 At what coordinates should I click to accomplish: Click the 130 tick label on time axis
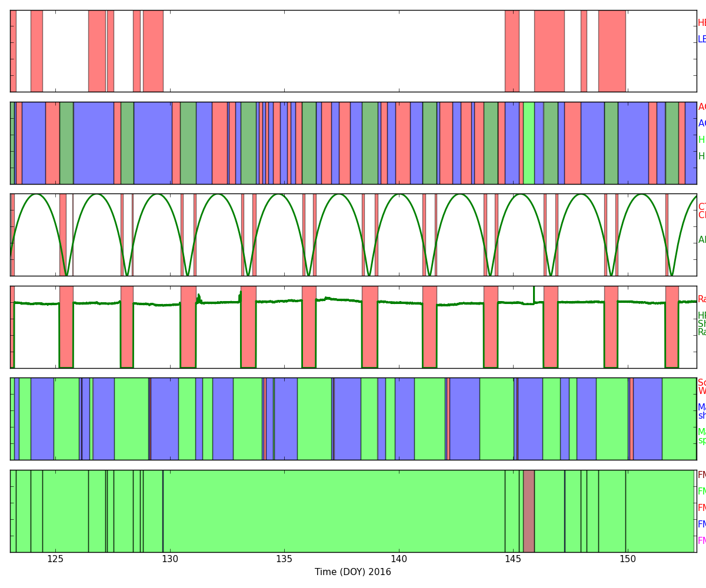point(170,559)
